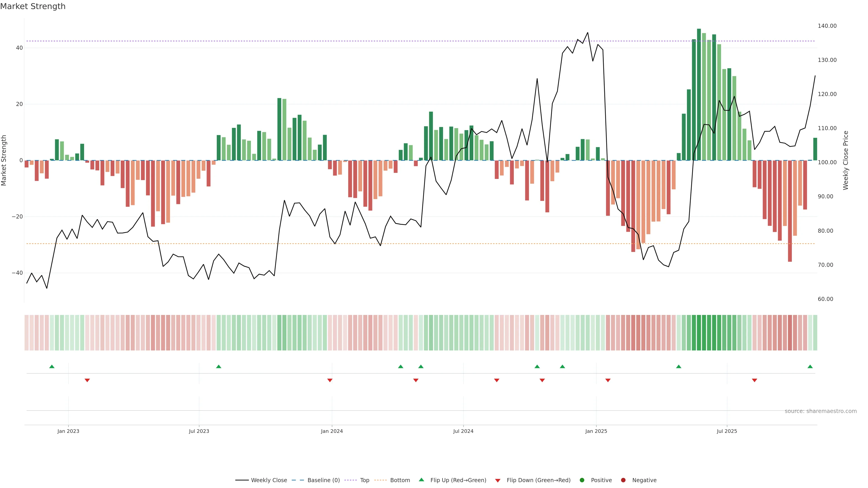This screenshot has width=868, height=488.
Task: Click the Flip Down red triangle legend icon
Action: [x=498, y=481]
